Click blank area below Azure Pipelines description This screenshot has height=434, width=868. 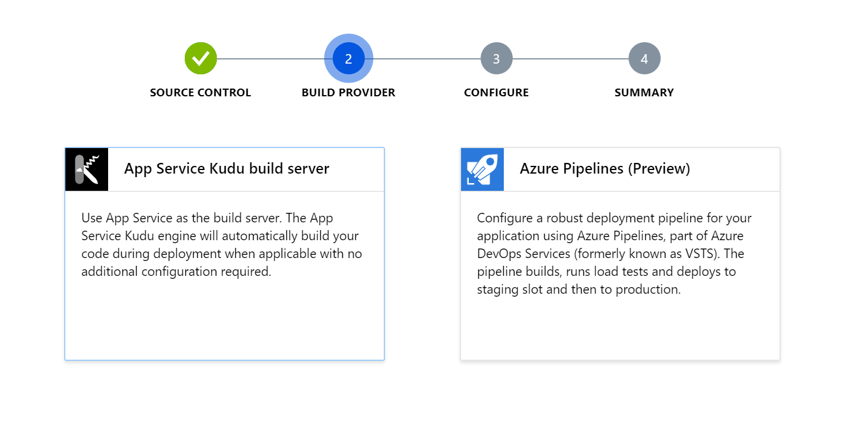(620, 330)
